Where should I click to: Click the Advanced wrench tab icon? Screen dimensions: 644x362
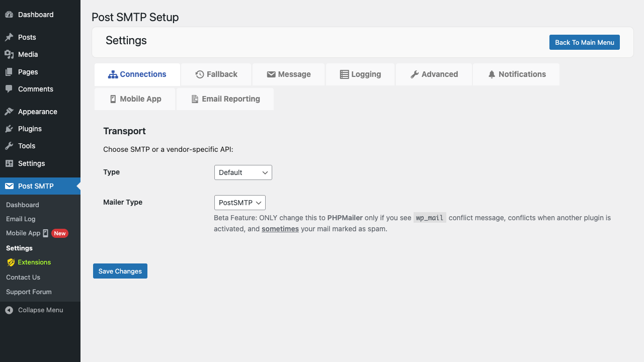(x=415, y=74)
